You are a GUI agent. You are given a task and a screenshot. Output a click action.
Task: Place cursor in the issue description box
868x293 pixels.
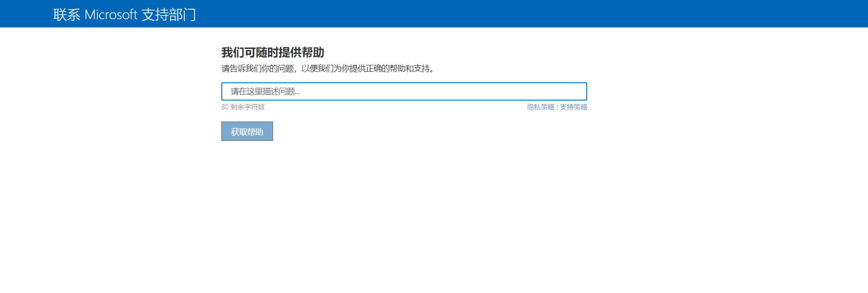[x=404, y=91]
